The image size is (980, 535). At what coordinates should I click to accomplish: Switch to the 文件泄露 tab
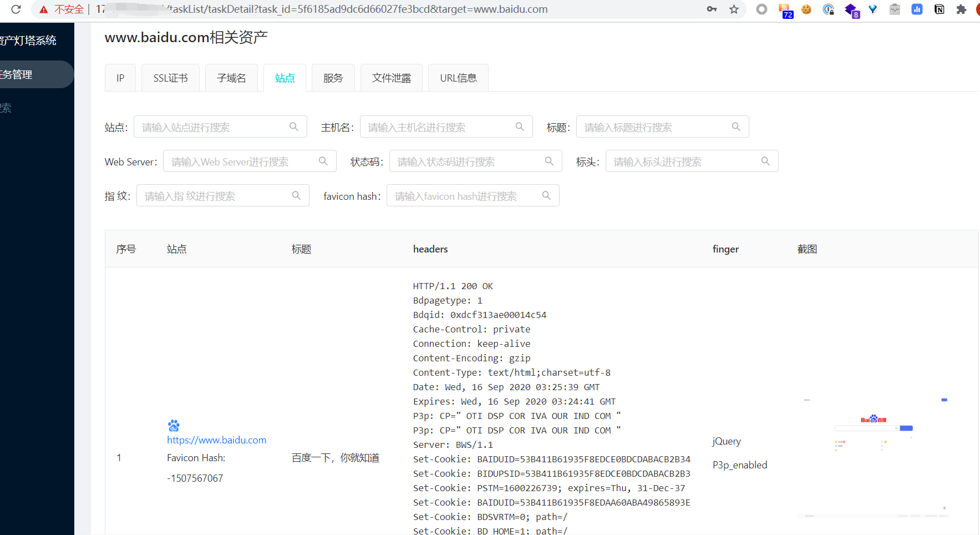392,78
